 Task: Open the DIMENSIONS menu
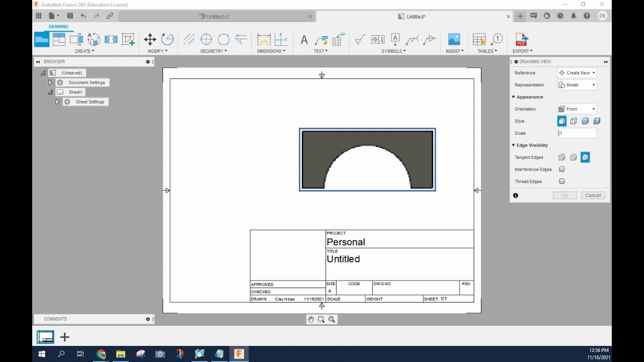coord(271,51)
